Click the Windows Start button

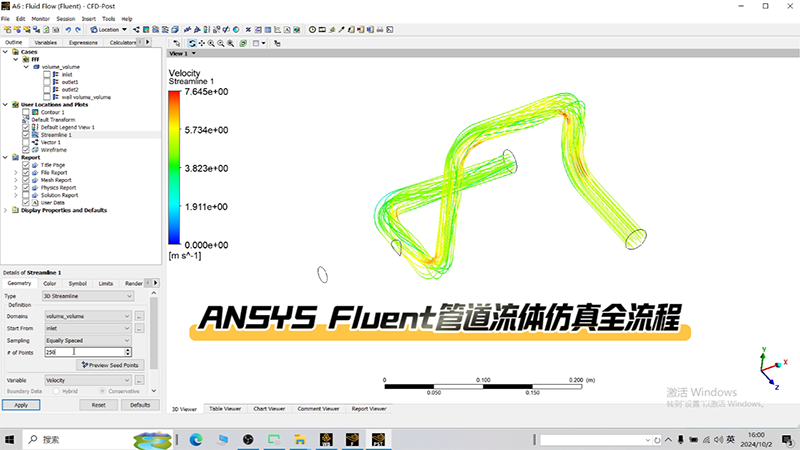9,439
